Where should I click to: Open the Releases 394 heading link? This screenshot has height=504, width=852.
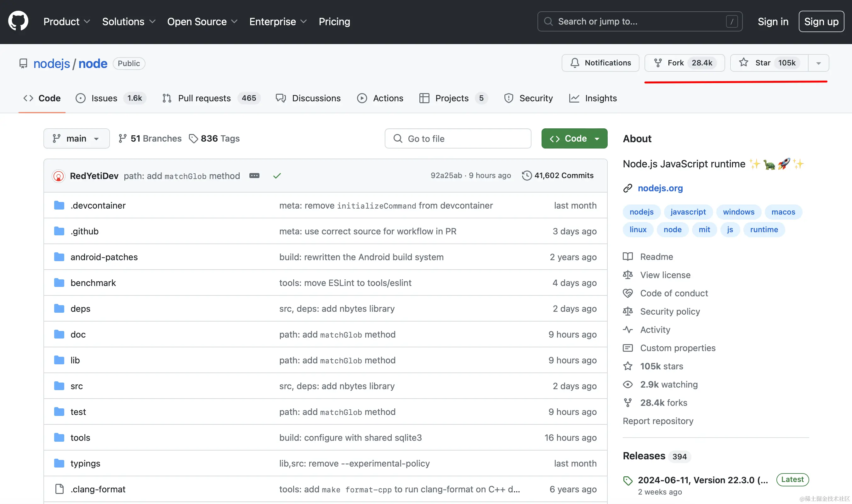656,456
